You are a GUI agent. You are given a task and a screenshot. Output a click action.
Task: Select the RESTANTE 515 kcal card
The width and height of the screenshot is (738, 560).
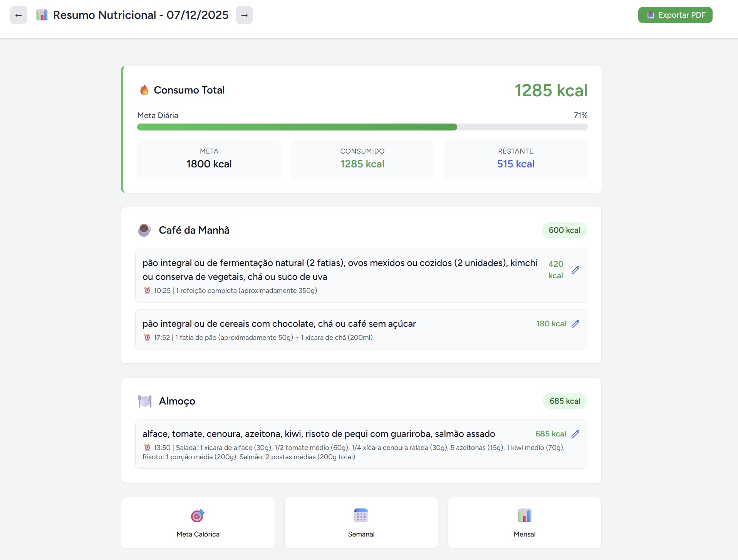515,159
